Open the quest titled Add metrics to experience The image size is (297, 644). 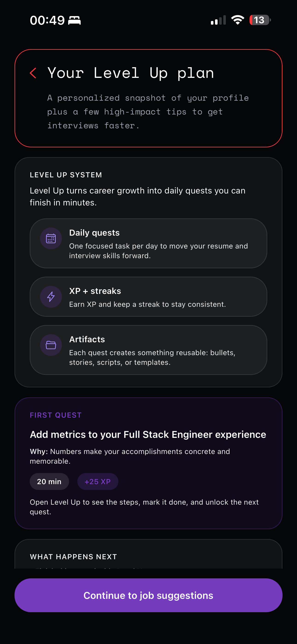tap(148, 434)
